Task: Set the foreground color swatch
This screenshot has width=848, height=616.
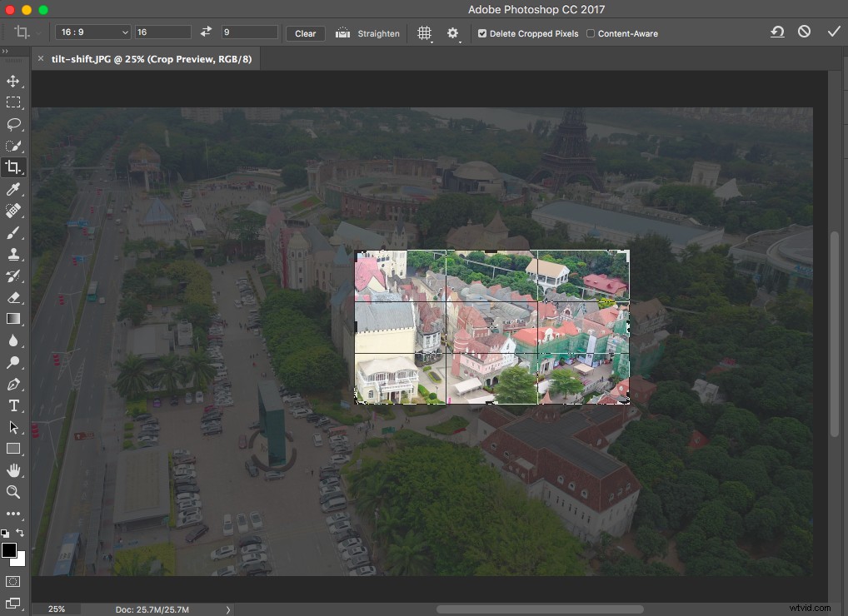Action: point(11,551)
